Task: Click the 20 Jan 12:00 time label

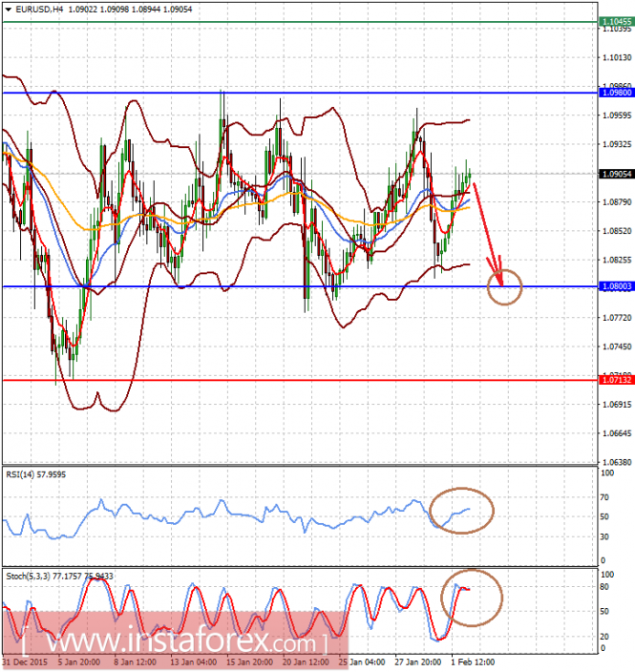Action: coord(306,662)
